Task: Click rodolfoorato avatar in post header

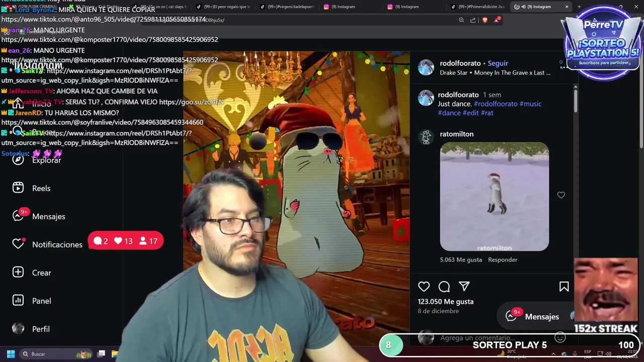Action: (426, 67)
